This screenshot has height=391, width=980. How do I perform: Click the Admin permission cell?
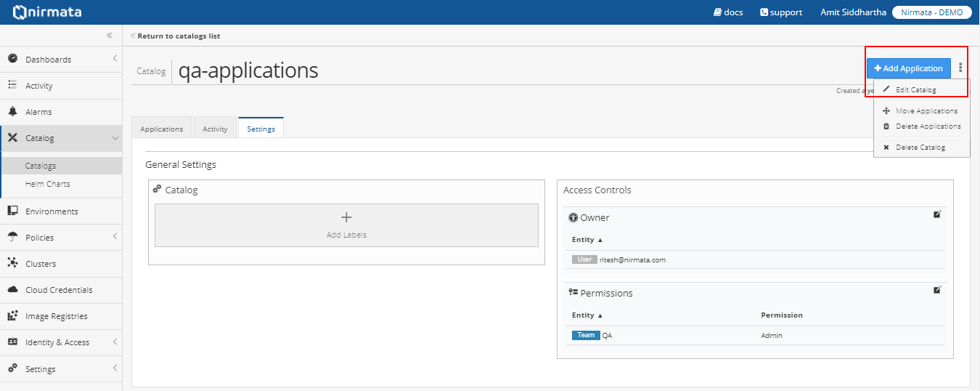tap(772, 336)
